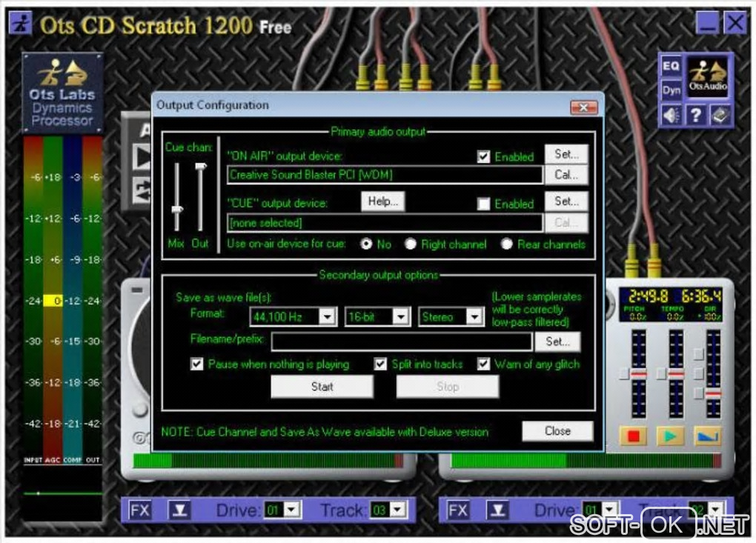
Task: Close the Output Configuration dialog with X
Action: click(584, 107)
